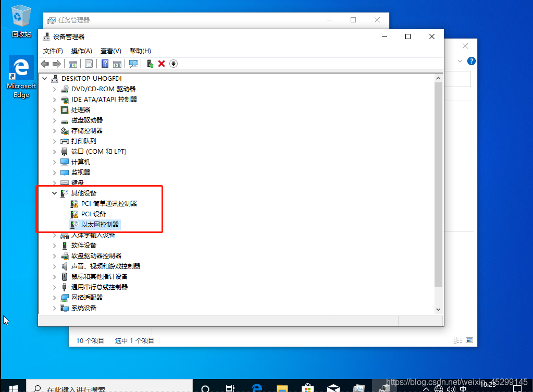Select the 处理器 category label
Image resolution: width=533 pixels, height=392 pixels.
coord(81,110)
